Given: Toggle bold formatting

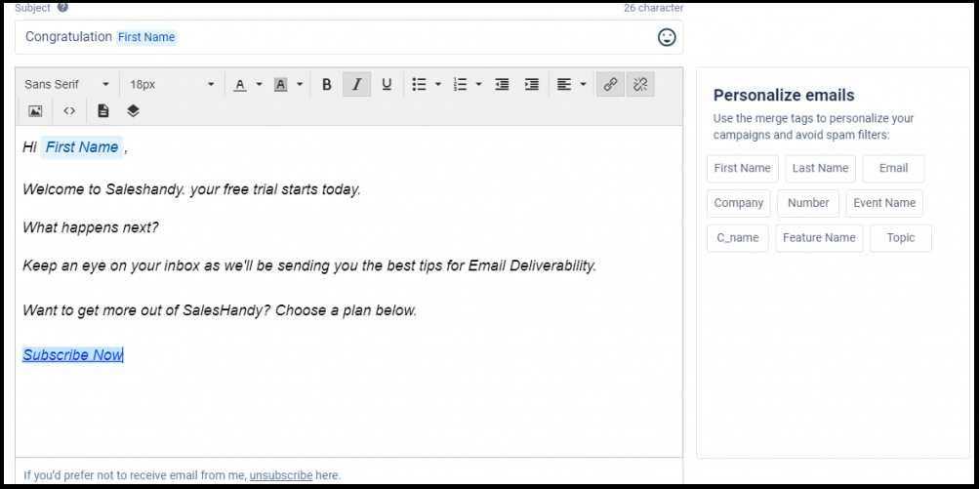Looking at the screenshot, I should point(326,84).
